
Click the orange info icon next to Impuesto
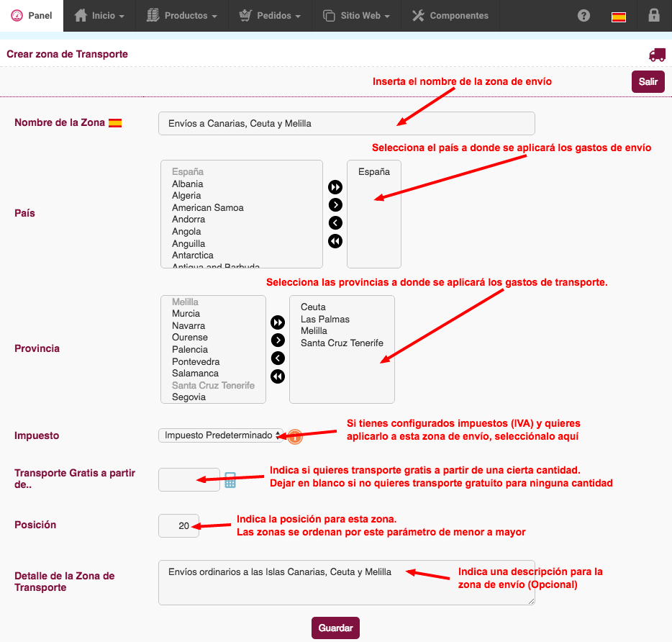tap(295, 436)
